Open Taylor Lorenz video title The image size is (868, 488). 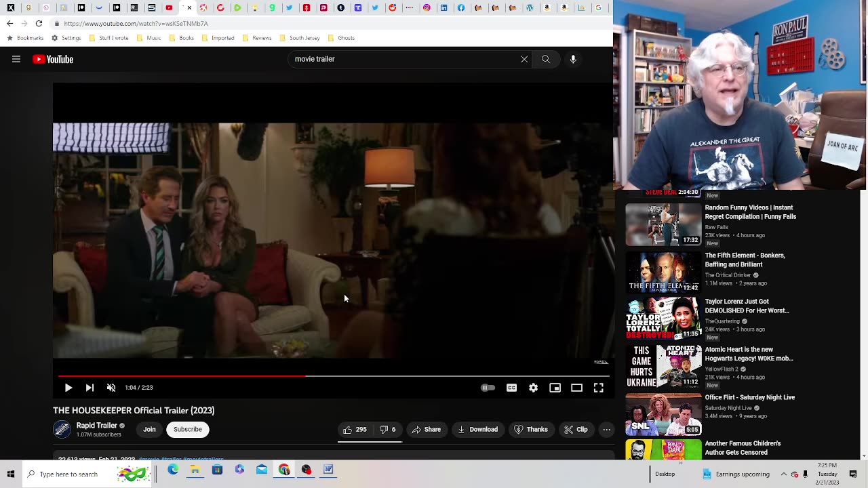click(747, 306)
